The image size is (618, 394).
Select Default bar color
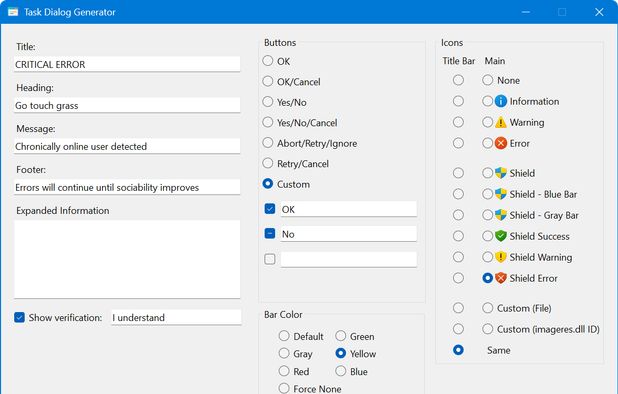click(284, 336)
